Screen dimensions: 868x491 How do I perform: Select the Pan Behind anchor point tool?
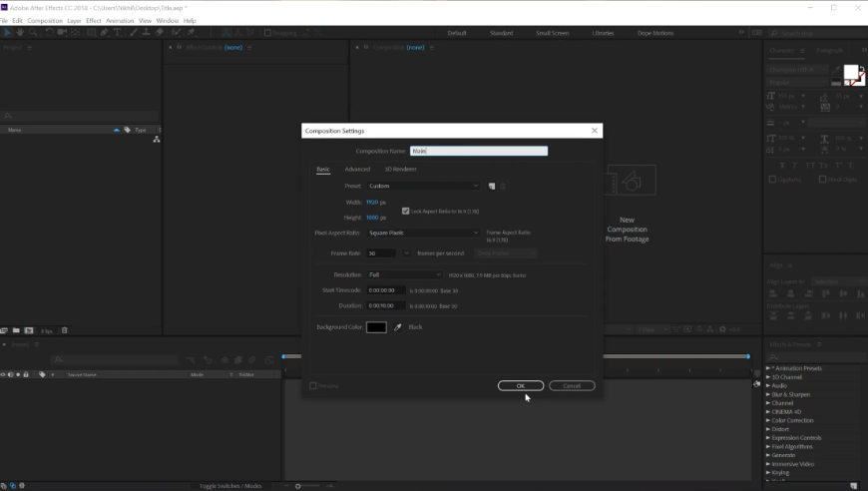75,33
